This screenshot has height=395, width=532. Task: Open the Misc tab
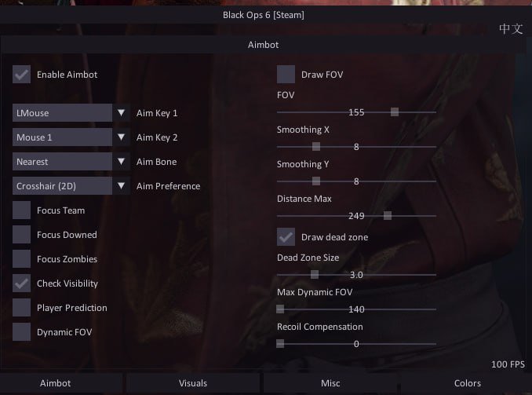[330, 383]
